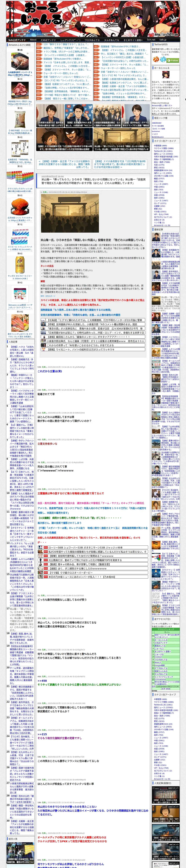Go to だめぽアンテナ in the nav bar
Image resolution: width=186 pixels, height=868 pixels.
(48, 40)
